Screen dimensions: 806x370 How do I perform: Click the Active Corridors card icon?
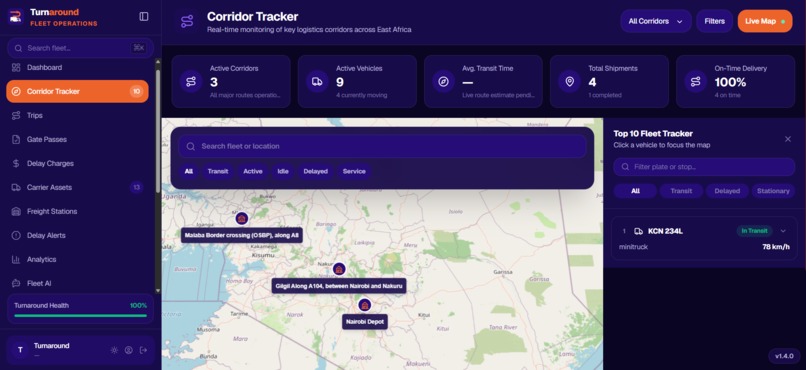[x=191, y=82]
